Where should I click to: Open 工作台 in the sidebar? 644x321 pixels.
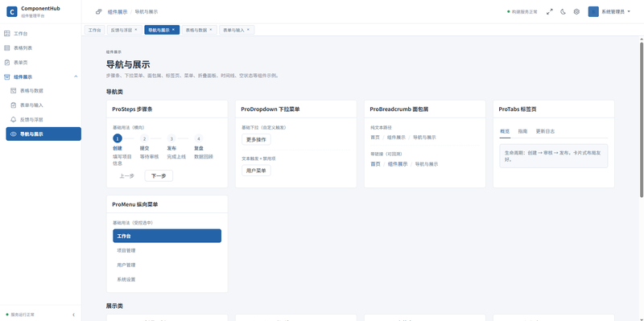tap(41, 34)
